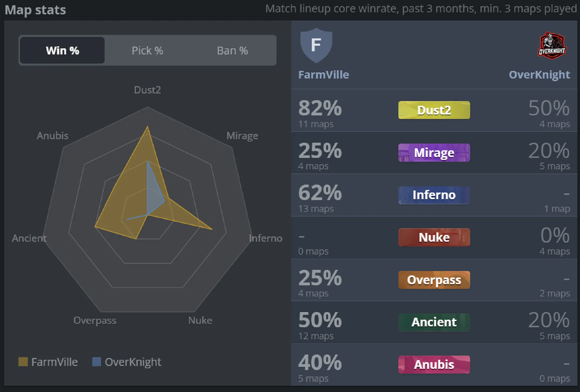Open the FarmVille team name link
The width and height of the screenshot is (580, 392).
point(323,75)
